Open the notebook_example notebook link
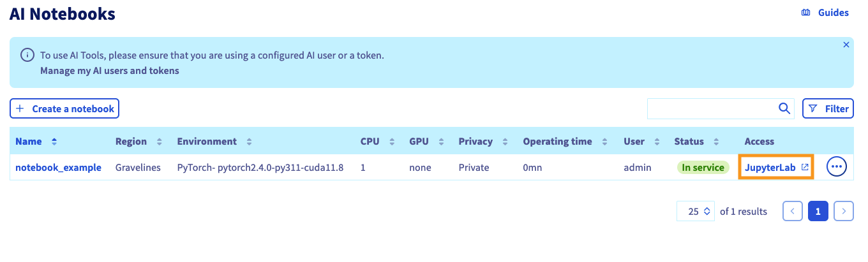868x262 pixels. click(x=58, y=168)
